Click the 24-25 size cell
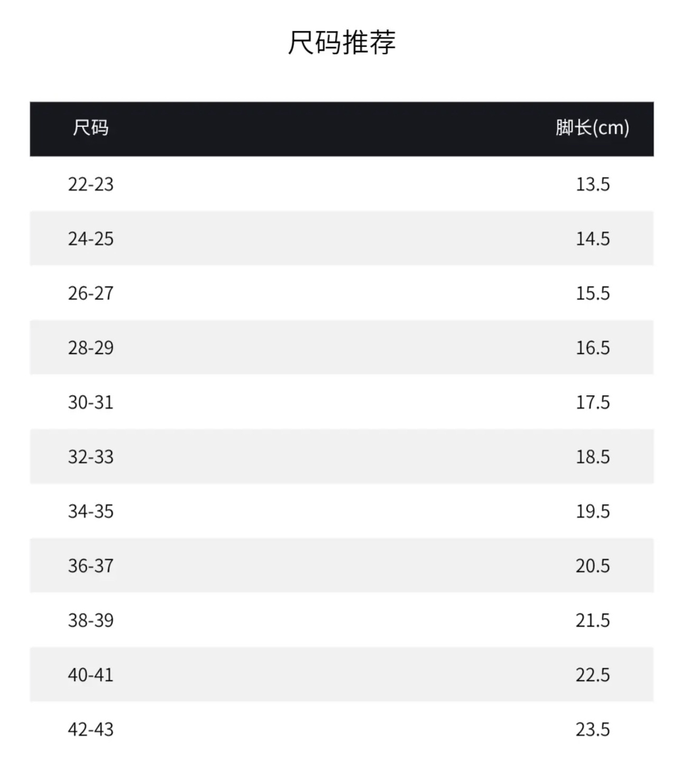This screenshot has width=682, height=784. click(x=90, y=239)
